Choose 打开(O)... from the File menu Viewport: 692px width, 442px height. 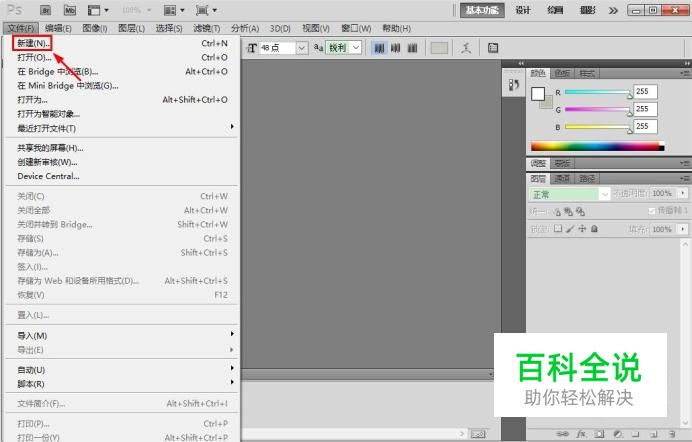(x=122, y=57)
